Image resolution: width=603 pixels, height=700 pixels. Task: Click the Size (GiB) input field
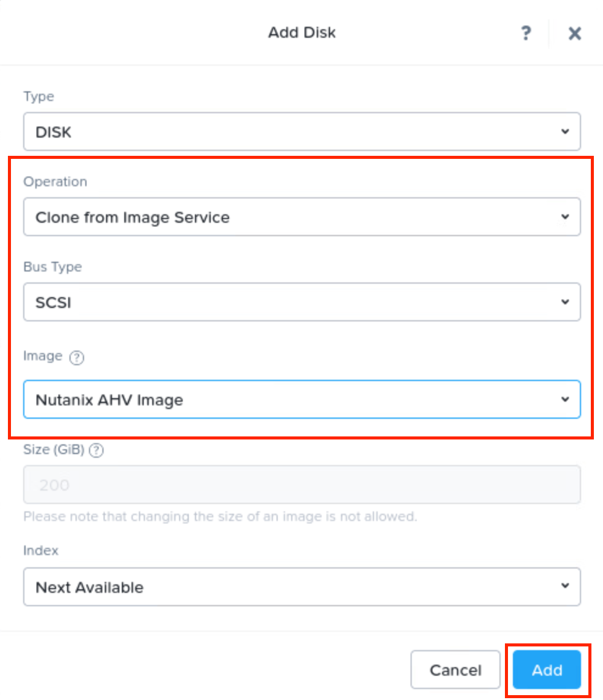tap(301, 485)
